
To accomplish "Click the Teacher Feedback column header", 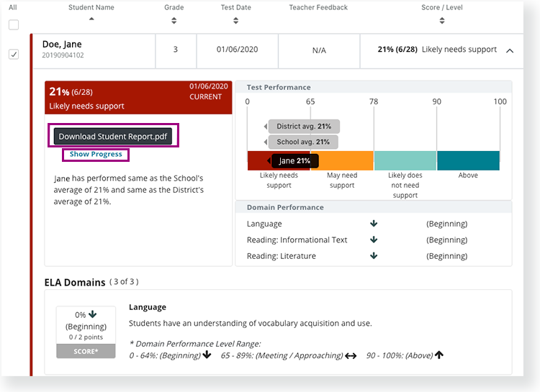I will click(x=318, y=8).
